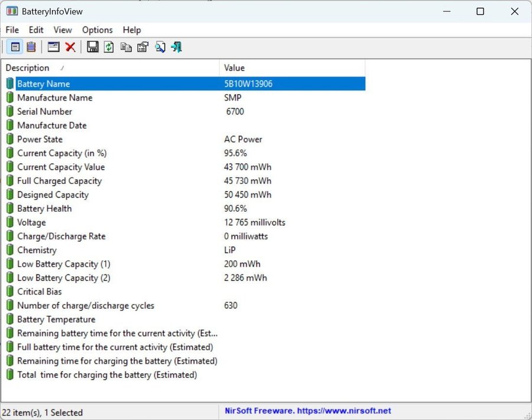
Task: Click the Find magnifier toolbar icon
Action: [160, 47]
